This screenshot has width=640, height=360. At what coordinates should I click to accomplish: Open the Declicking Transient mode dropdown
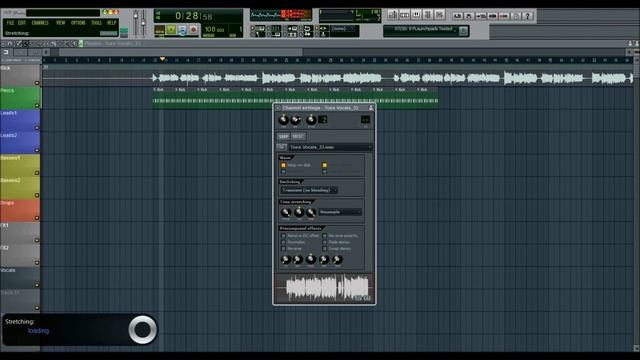click(309, 190)
